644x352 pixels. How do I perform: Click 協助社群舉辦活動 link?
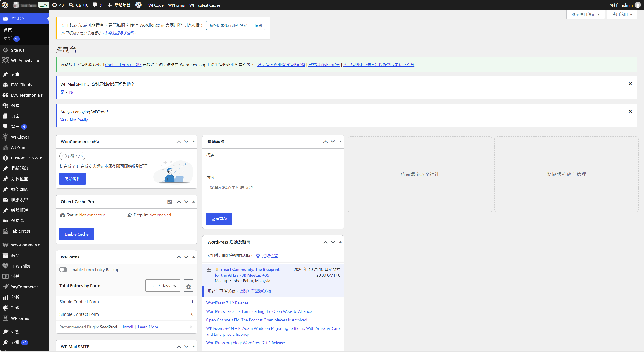[x=255, y=291]
